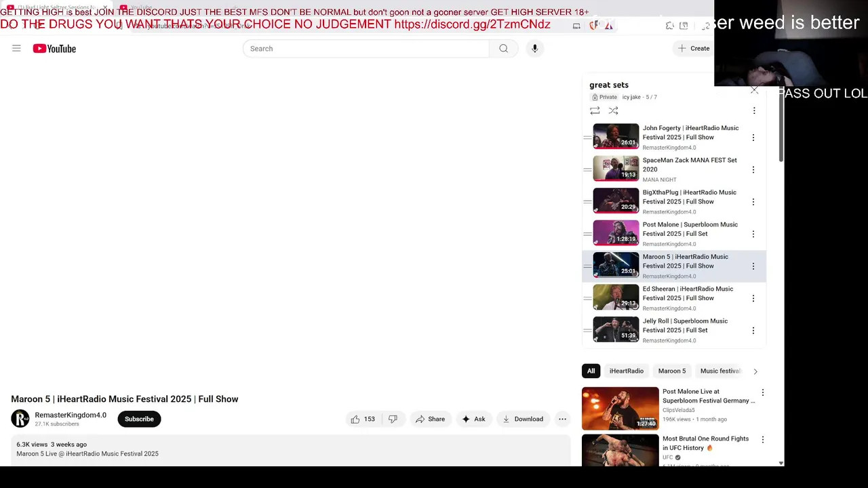Close the great sets playlist panel
868x488 pixels.
point(754,89)
